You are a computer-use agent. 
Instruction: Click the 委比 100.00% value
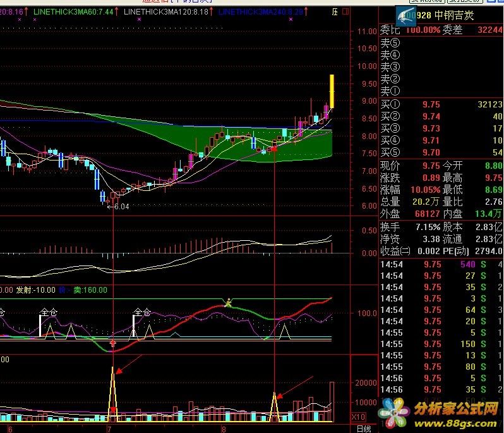point(423,30)
